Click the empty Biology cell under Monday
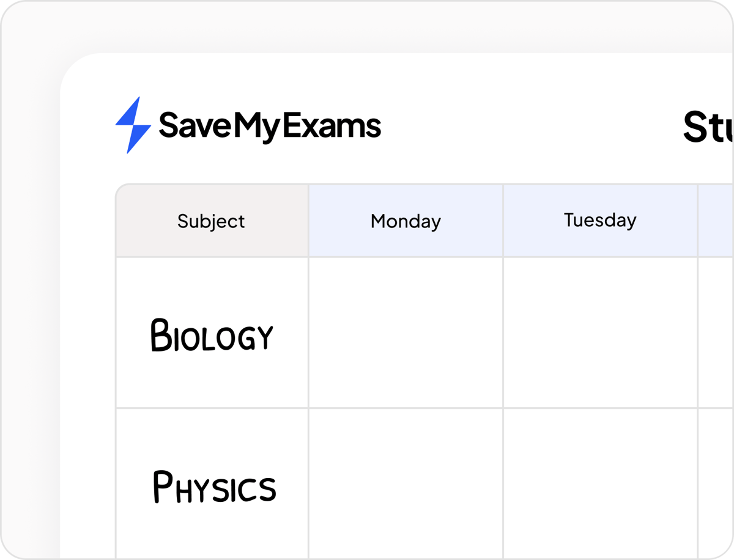 [x=406, y=333]
